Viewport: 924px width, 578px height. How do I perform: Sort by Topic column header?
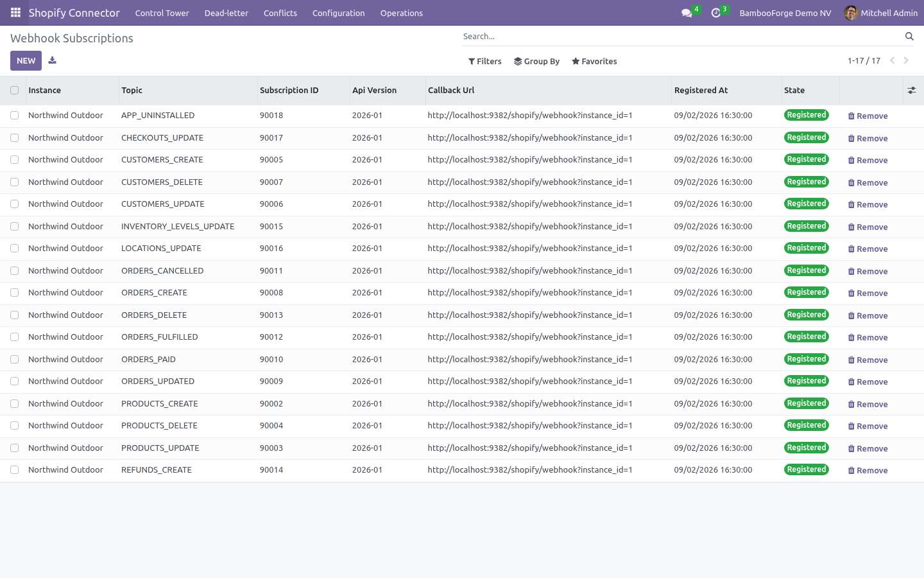click(188, 91)
